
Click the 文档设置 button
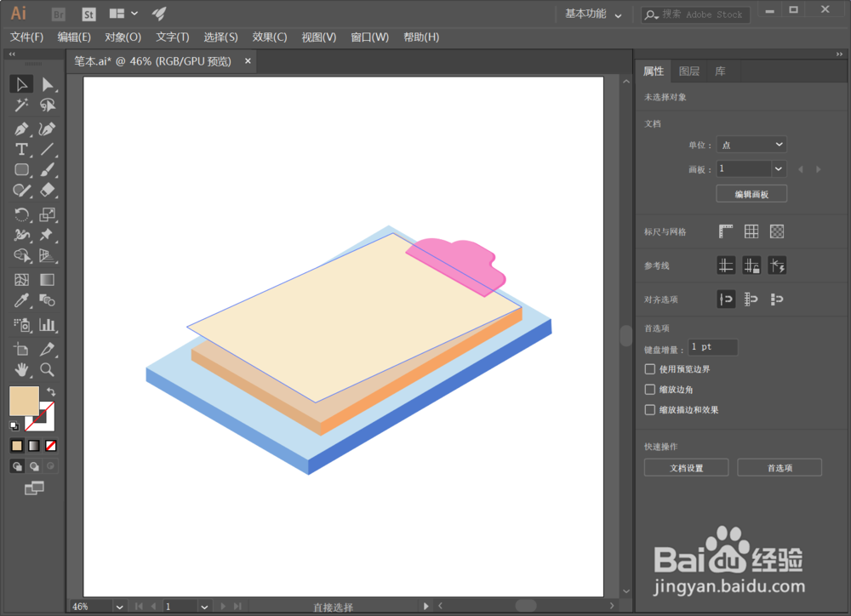(686, 468)
